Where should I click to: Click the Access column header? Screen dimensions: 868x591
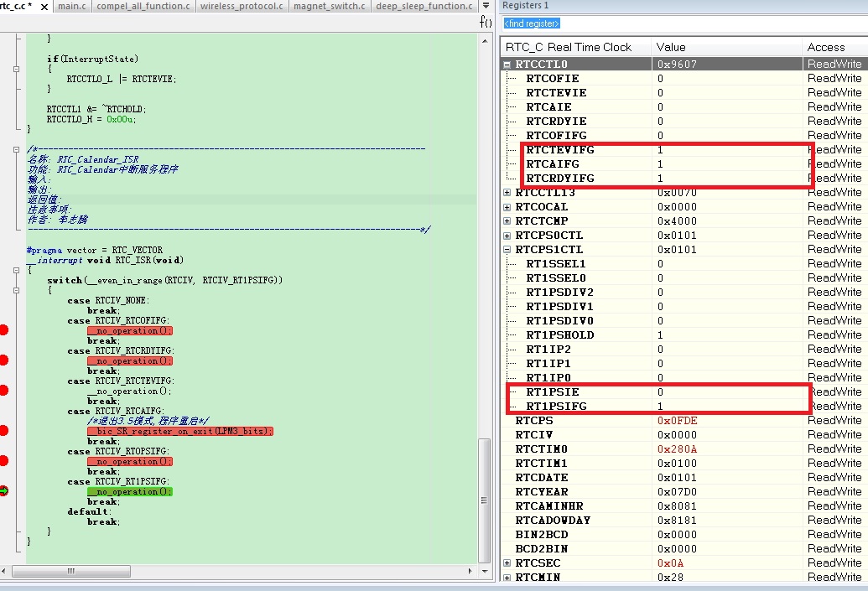pos(834,47)
